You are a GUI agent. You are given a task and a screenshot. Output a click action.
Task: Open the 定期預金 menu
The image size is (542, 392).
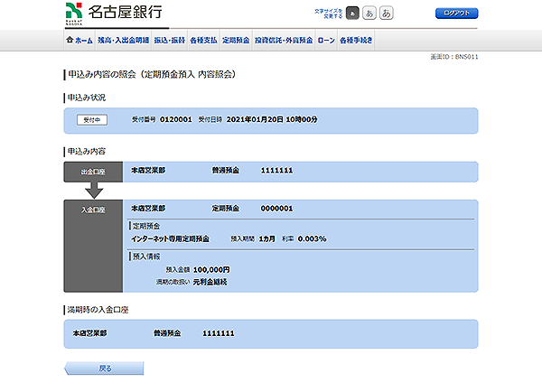pyautogui.click(x=236, y=41)
